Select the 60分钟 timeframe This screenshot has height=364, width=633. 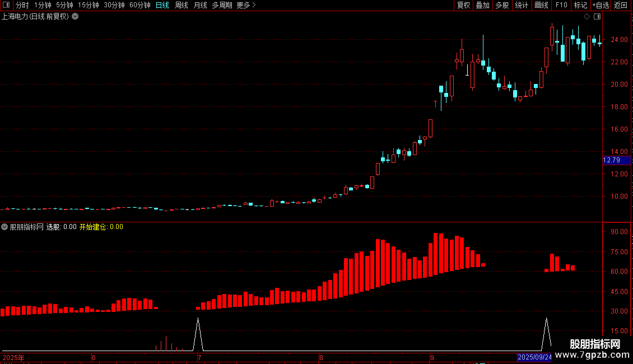[x=139, y=5]
